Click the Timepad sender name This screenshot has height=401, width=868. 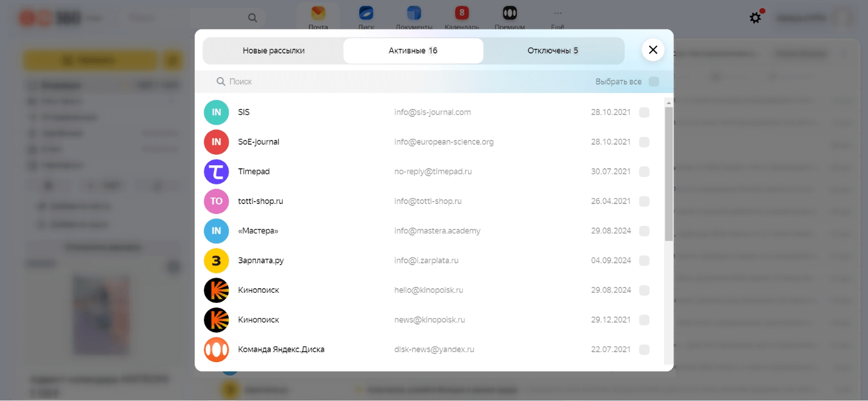[x=253, y=172]
